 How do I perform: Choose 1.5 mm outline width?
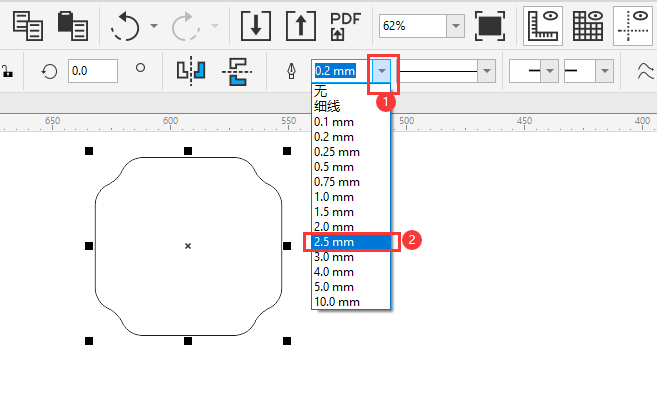pos(351,212)
